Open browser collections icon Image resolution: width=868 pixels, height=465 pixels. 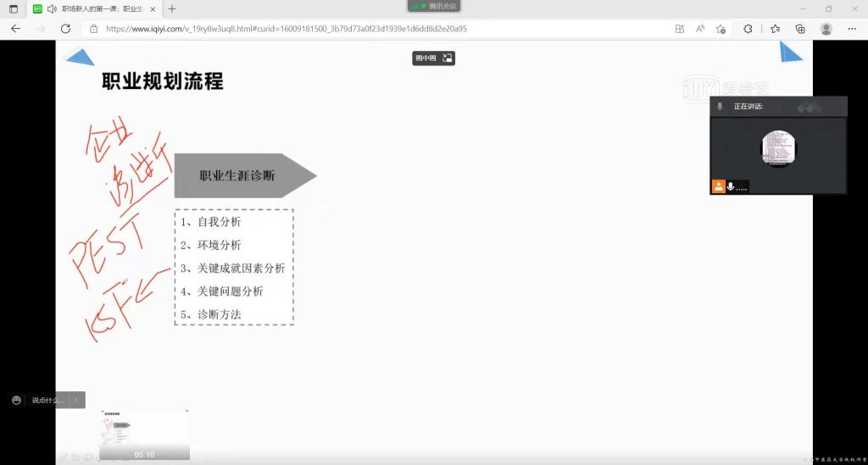coord(800,28)
